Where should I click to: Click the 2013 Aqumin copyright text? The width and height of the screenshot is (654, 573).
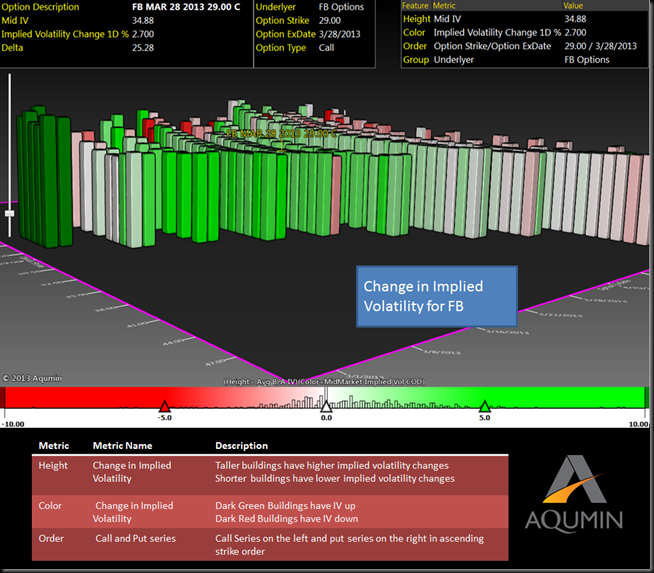click(x=33, y=378)
